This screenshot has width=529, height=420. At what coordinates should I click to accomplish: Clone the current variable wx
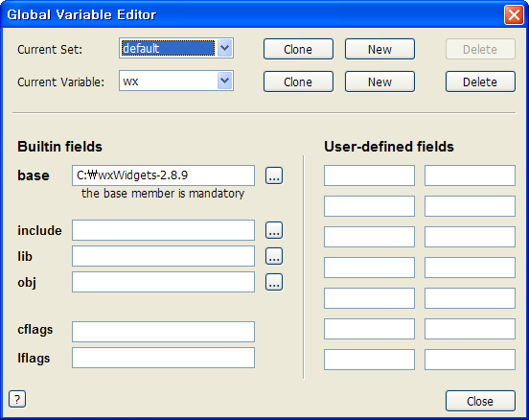(298, 82)
